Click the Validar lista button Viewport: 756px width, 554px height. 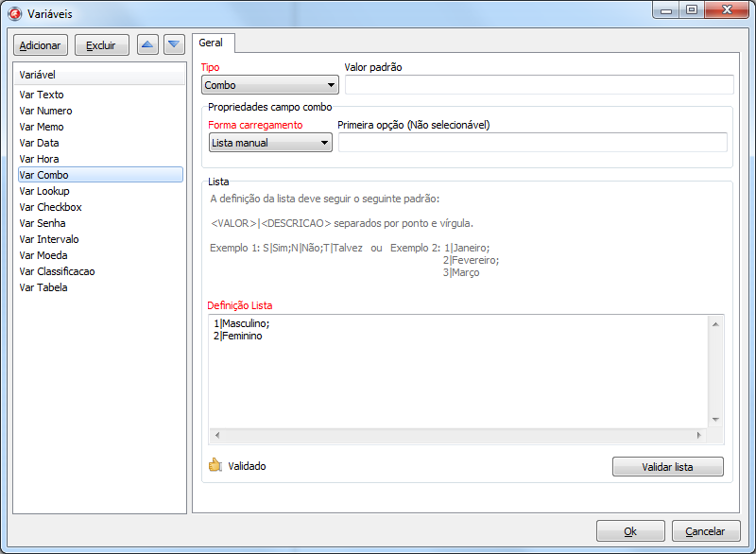[x=667, y=467]
